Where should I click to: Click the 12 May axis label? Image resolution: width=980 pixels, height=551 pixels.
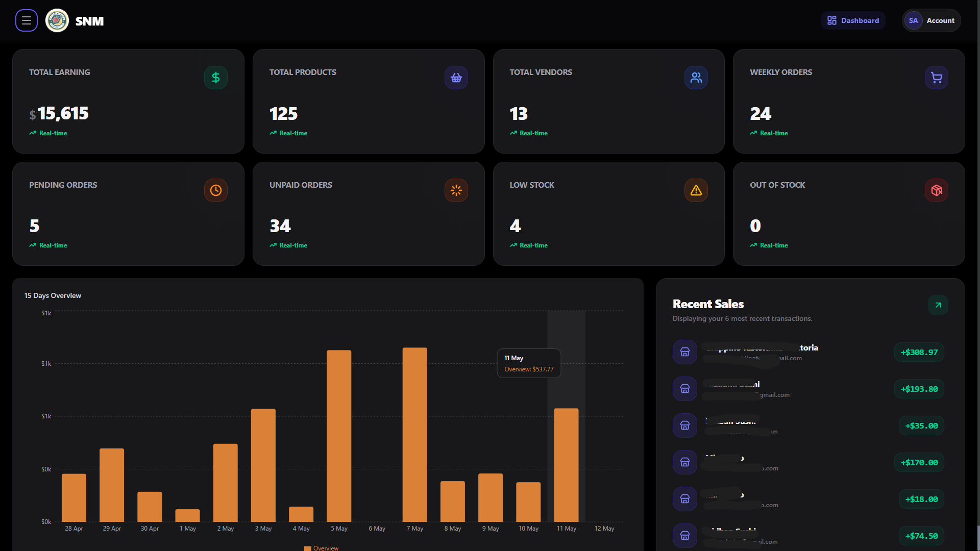604,529
